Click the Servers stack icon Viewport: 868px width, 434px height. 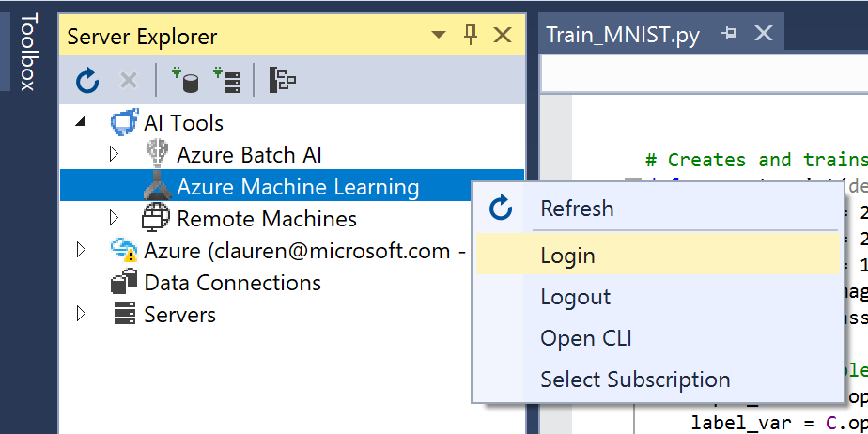click(125, 314)
